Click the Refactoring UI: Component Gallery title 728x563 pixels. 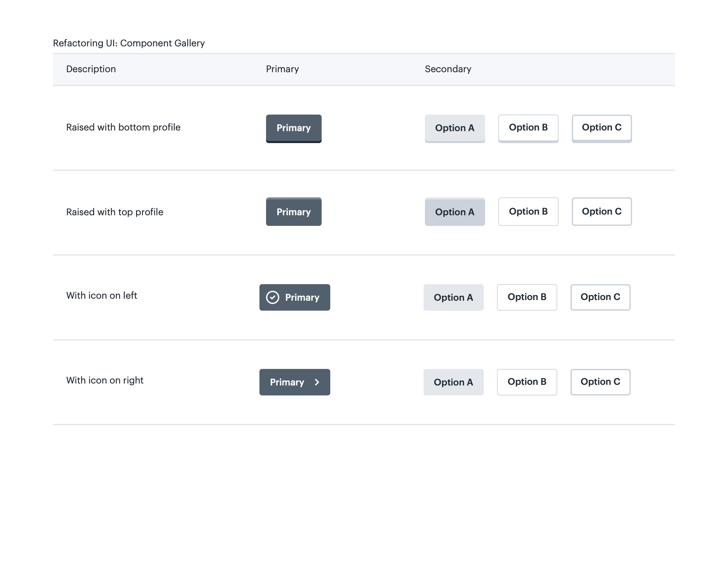click(x=129, y=43)
